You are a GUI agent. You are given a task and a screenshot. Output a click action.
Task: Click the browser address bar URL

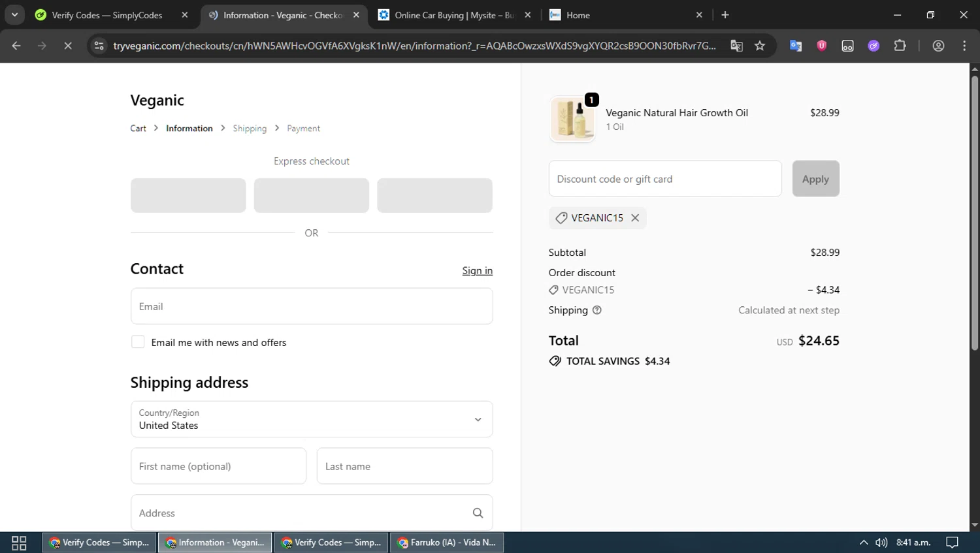414,46
